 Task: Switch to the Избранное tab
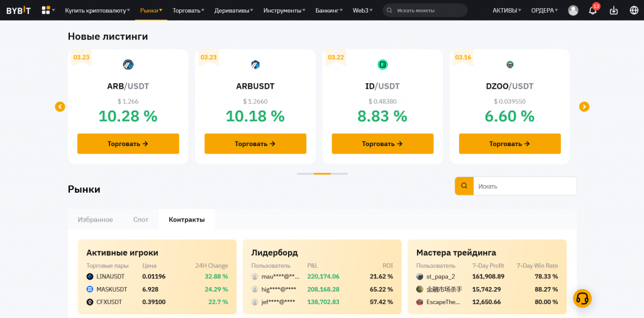click(x=95, y=219)
